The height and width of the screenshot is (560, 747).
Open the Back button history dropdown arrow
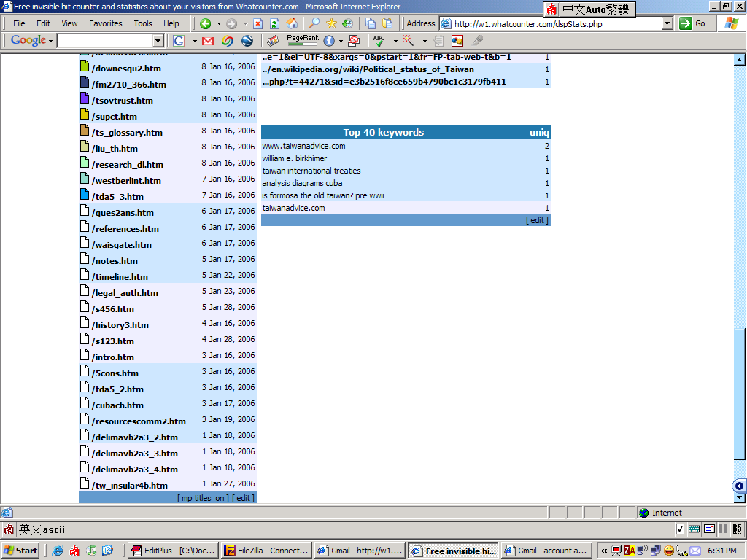(218, 23)
